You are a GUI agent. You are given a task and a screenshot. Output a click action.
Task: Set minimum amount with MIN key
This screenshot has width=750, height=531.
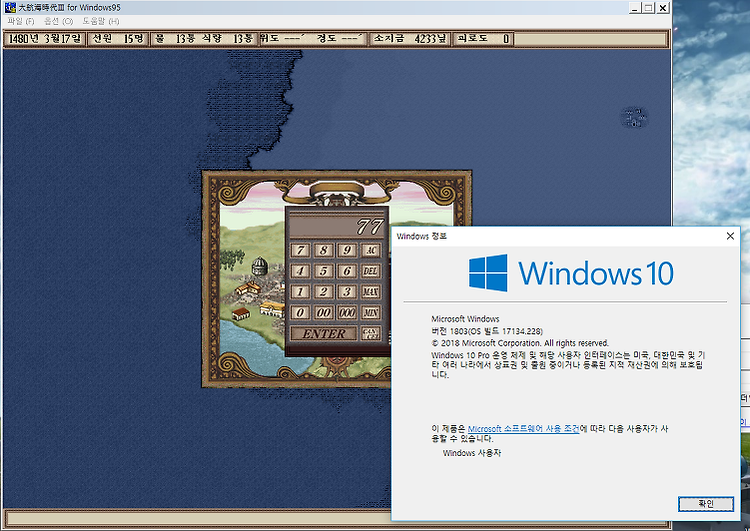pos(371,313)
